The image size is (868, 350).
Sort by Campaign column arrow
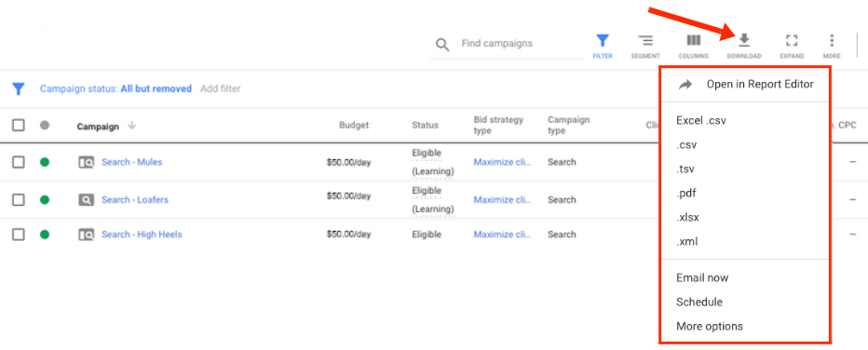[x=131, y=126]
